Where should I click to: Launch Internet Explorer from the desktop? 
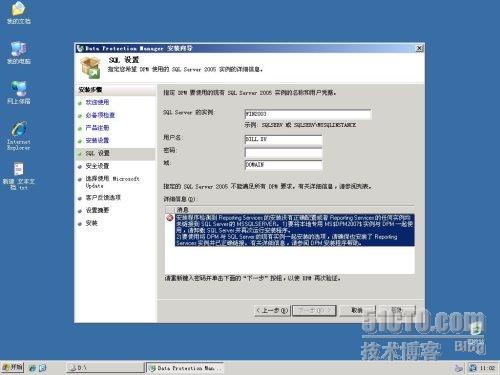pyautogui.click(x=19, y=136)
